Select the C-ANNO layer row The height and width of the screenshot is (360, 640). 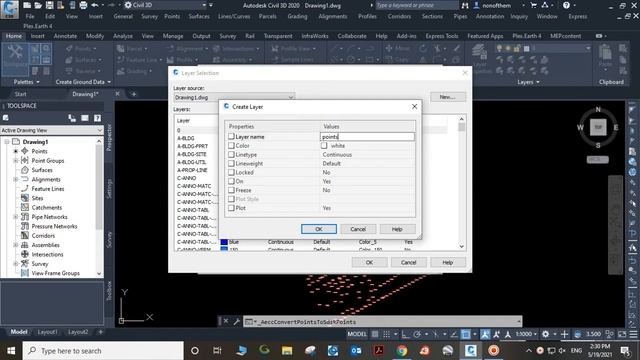pos(187,178)
